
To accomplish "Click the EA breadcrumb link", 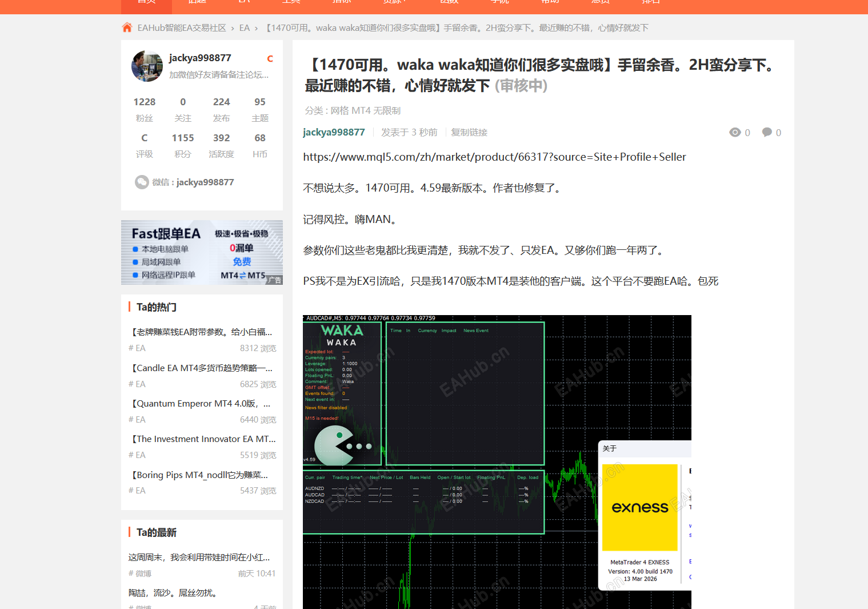I will 245,27.
